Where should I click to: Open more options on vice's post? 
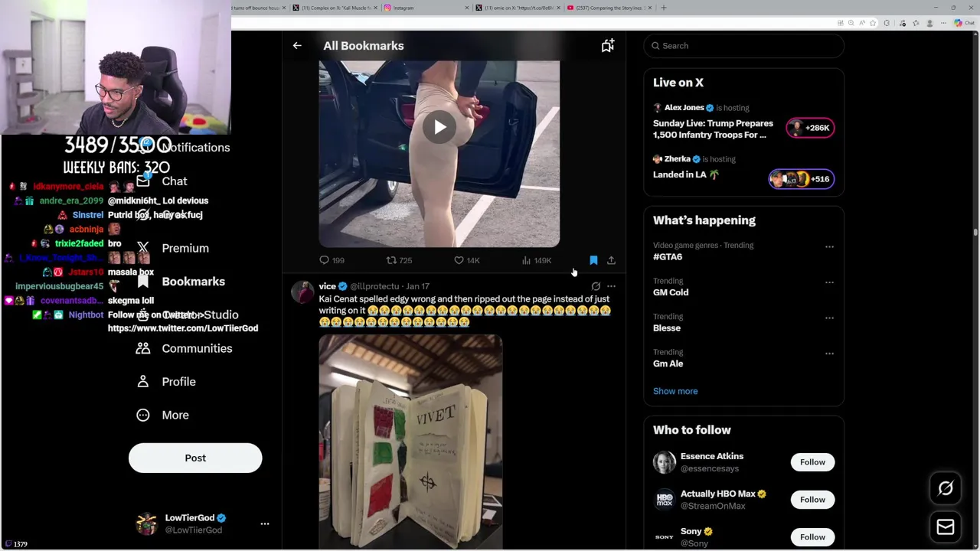click(611, 286)
